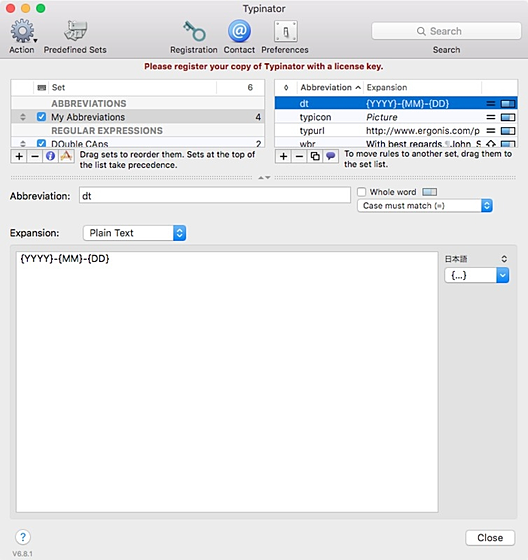
Task: Toggle DOuble CAps set checkbox
Action: [x=41, y=144]
